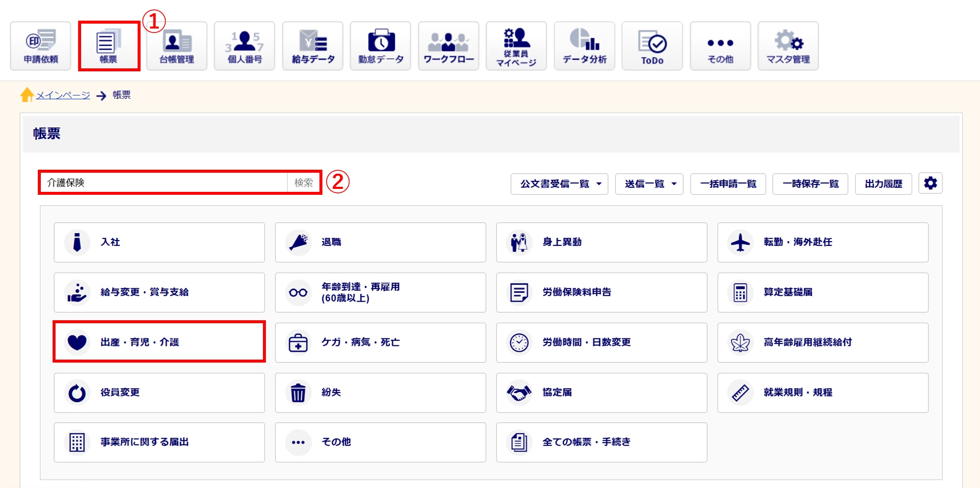Viewport: 980px width, 488px height.
Task: Go to メインページ via breadcrumb link
Action: 63,95
